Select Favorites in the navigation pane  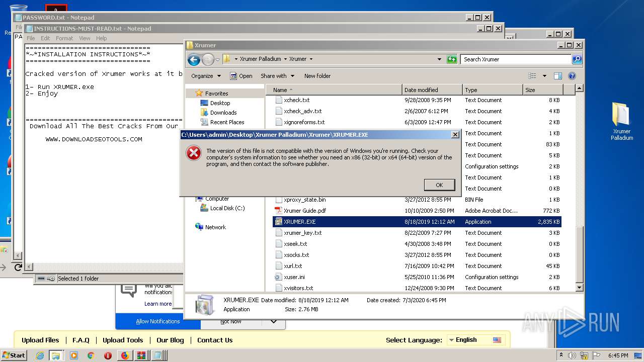point(216,94)
